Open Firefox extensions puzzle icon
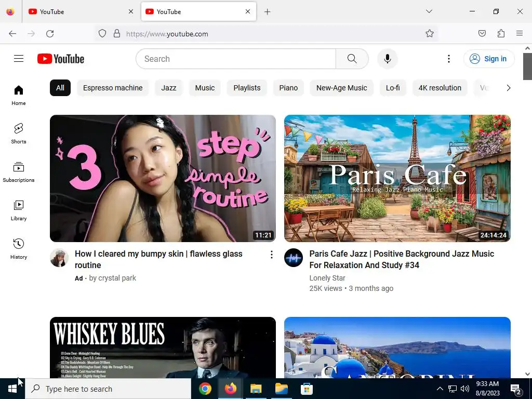 pyautogui.click(x=501, y=33)
